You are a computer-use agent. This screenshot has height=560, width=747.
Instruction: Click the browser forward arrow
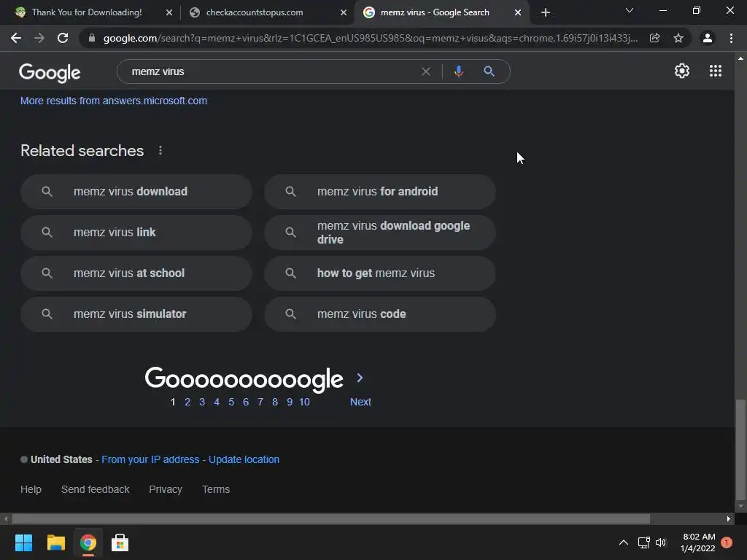tap(39, 38)
